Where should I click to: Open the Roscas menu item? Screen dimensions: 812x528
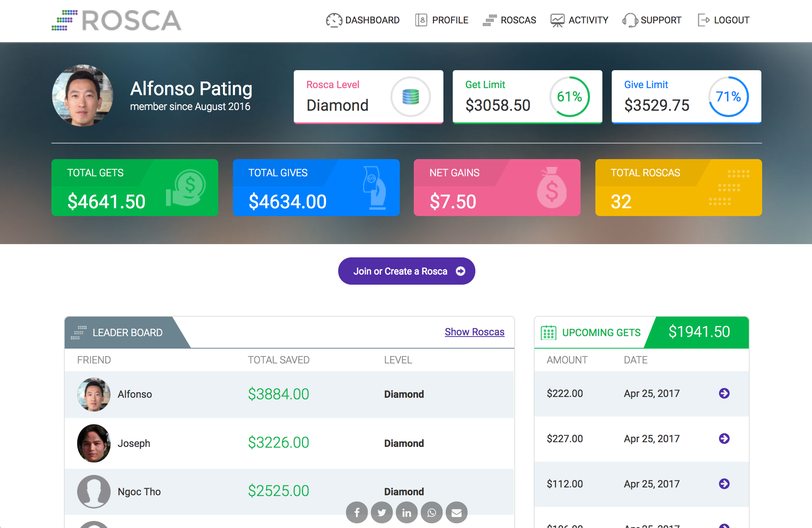tap(510, 20)
